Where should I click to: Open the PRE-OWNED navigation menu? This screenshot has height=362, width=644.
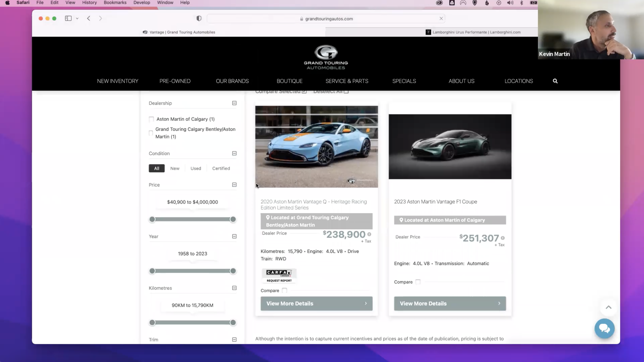(175, 81)
